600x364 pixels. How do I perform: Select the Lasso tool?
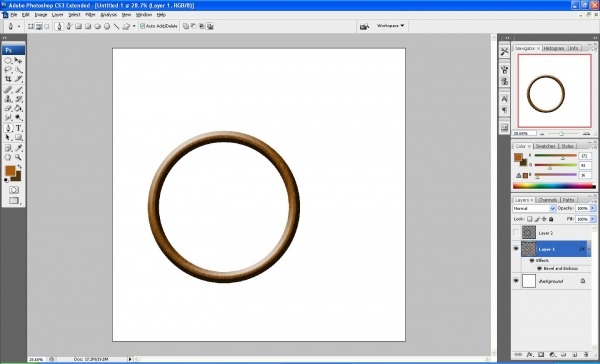(x=8, y=70)
